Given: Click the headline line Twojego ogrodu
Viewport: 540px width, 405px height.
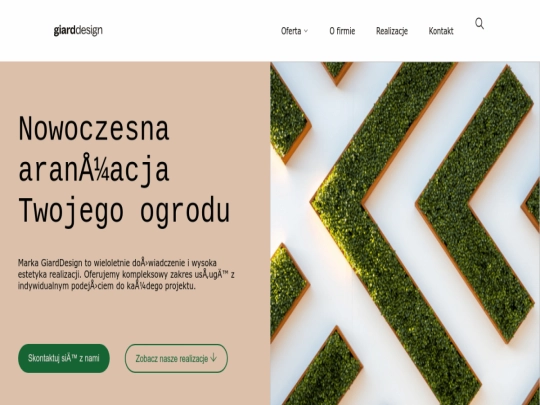Looking at the screenshot, I should [x=124, y=211].
